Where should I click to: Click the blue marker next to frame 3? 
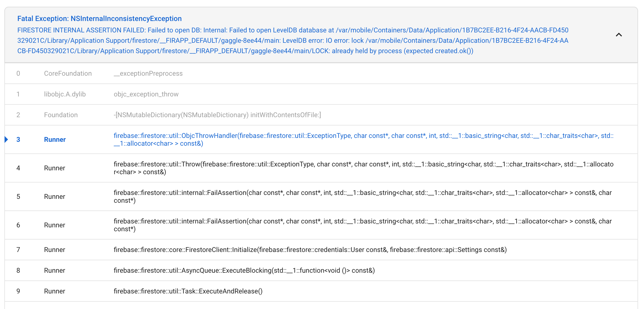tap(6, 139)
